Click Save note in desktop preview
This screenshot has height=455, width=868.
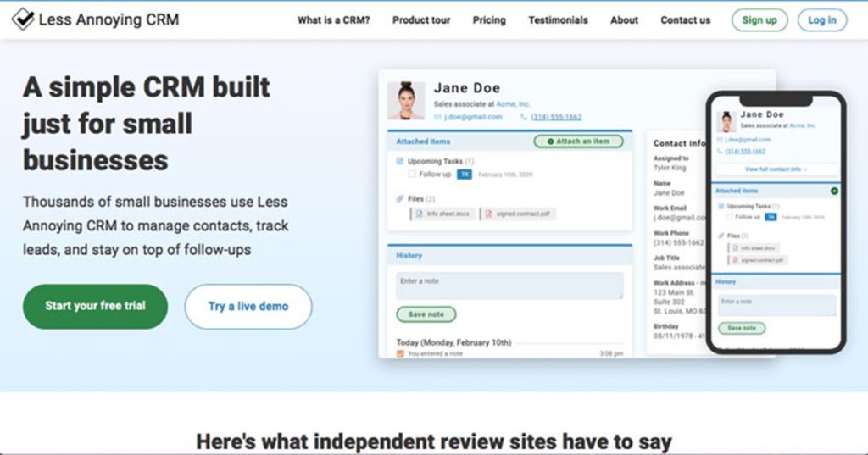pos(426,314)
